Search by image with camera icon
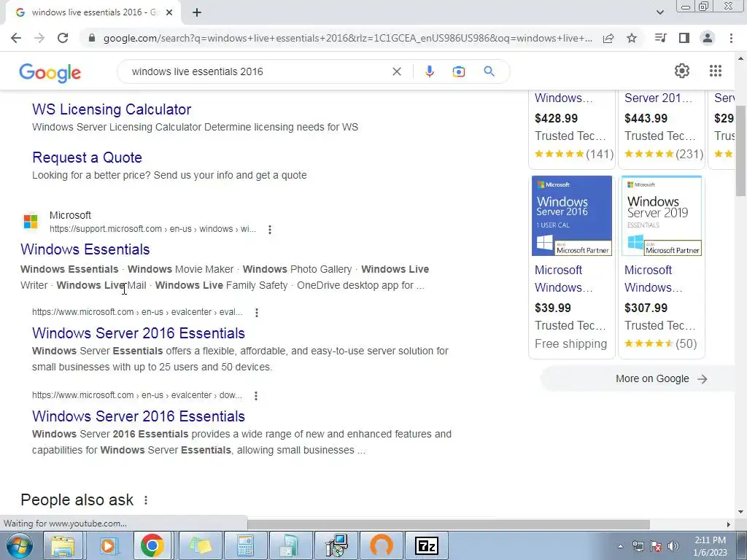Viewport: 747px width, 560px height. coord(459,71)
